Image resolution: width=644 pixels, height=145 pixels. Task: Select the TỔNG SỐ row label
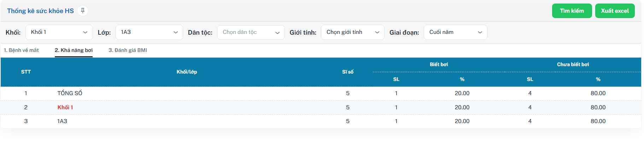point(70,93)
